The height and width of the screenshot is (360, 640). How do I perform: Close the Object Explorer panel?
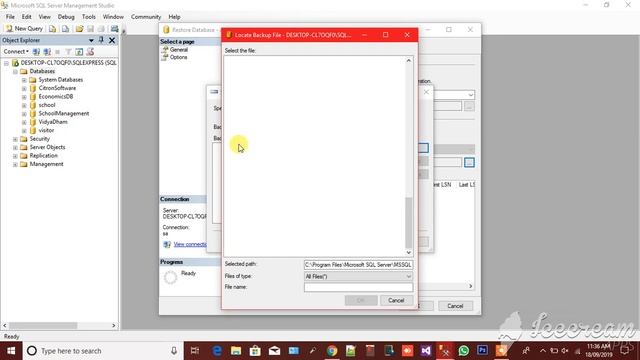click(x=112, y=40)
